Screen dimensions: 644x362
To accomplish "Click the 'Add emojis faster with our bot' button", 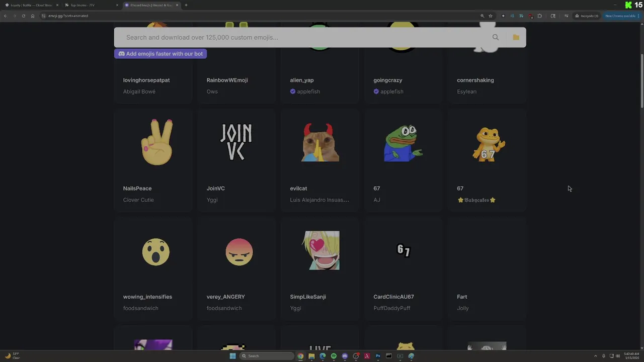I will point(160,54).
